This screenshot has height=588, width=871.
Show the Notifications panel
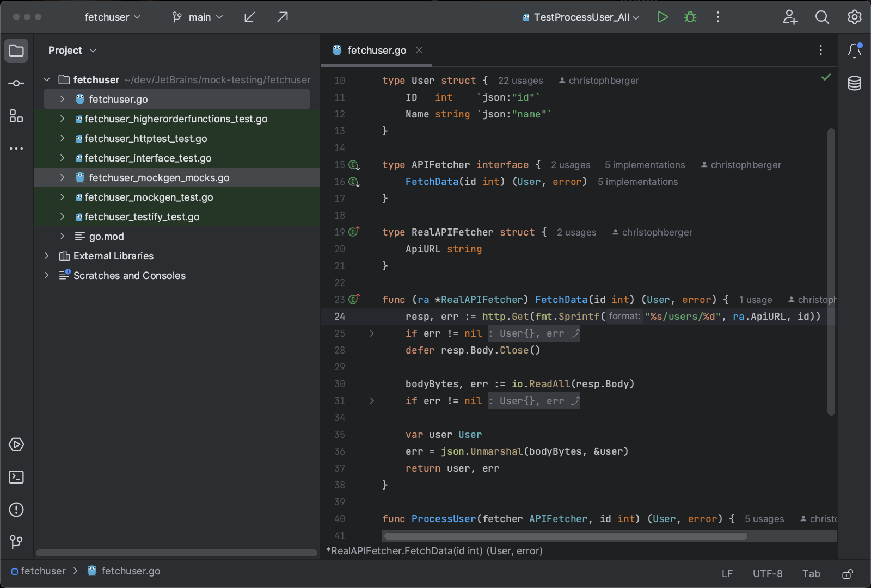pyautogui.click(x=854, y=51)
